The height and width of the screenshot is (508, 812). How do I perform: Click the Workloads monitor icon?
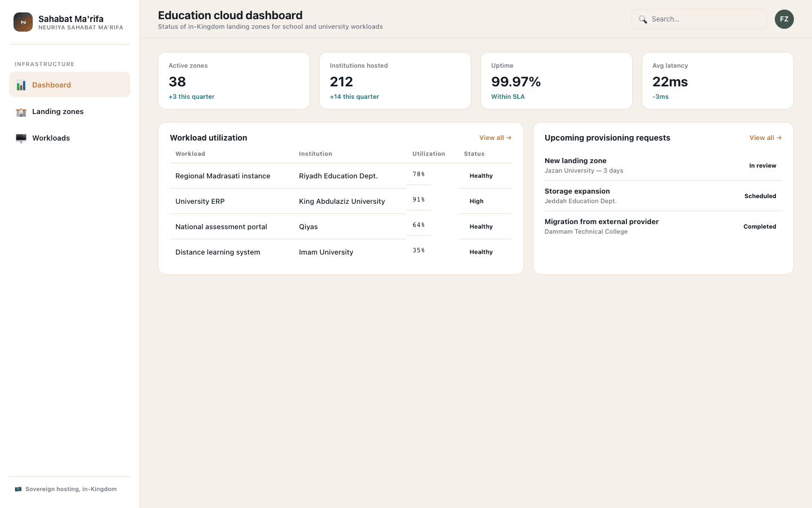click(21, 138)
